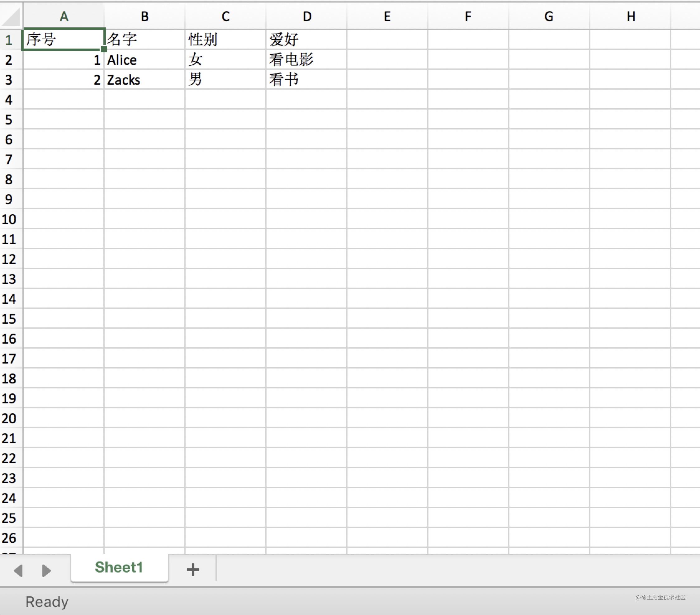Screen dimensions: 700x615
Task: Select row 10 header
Action: coord(11,219)
